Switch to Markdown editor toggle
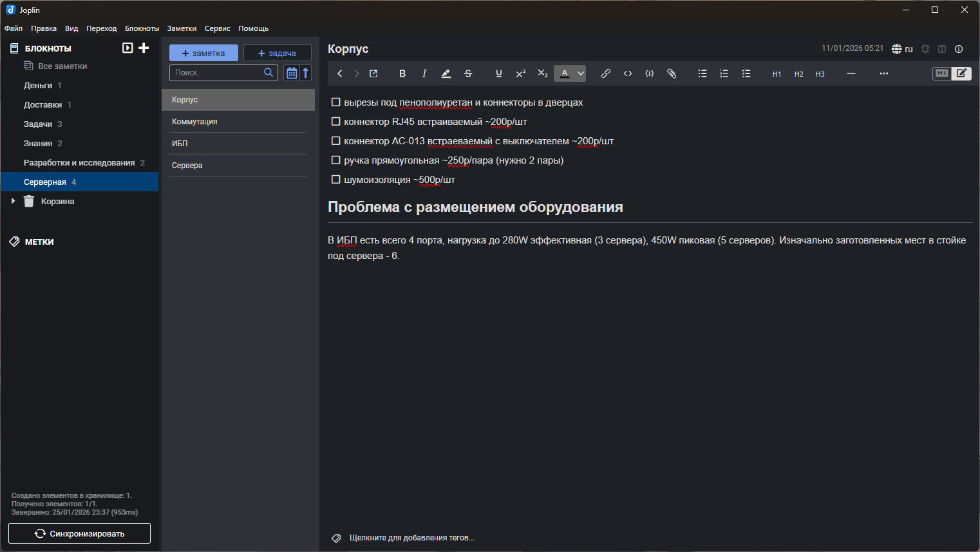 click(941, 73)
